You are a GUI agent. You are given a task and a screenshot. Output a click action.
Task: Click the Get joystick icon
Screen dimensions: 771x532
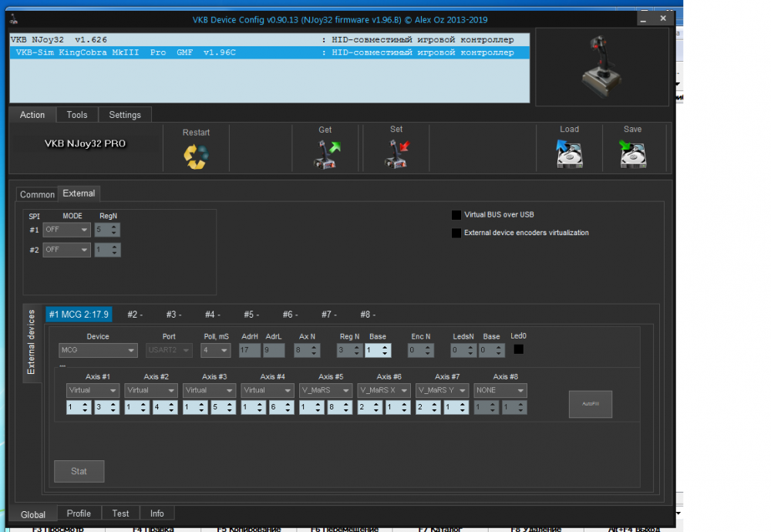[x=325, y=154]
